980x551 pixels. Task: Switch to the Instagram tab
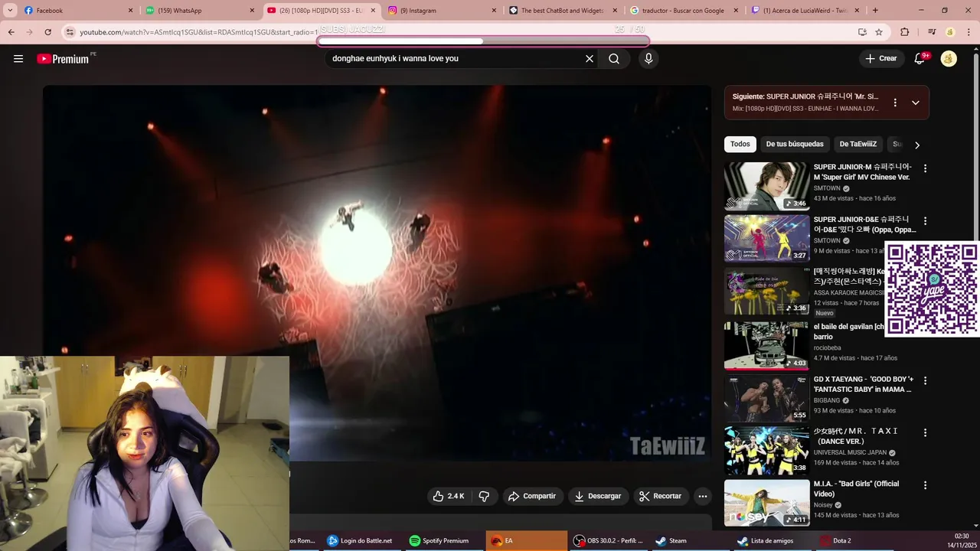(x=440, y=11)
